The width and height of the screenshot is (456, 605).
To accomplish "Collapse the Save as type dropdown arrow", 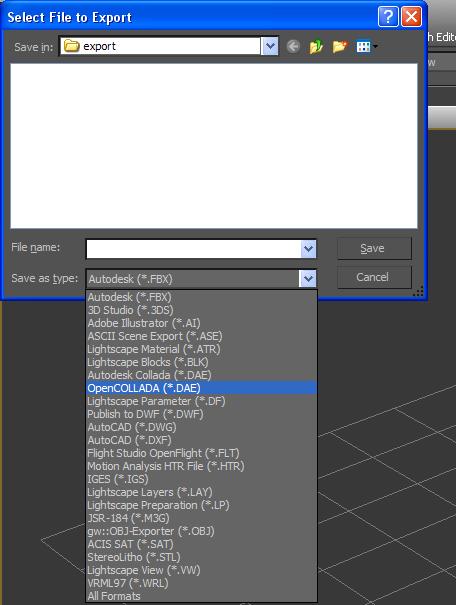I will pos(307,278).
